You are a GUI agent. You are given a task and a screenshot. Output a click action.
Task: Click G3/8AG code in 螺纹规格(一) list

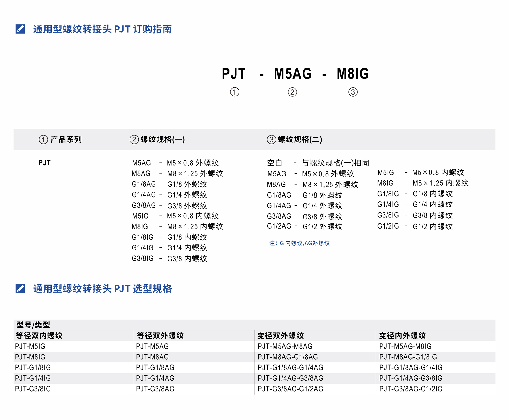tap(144, 205)
